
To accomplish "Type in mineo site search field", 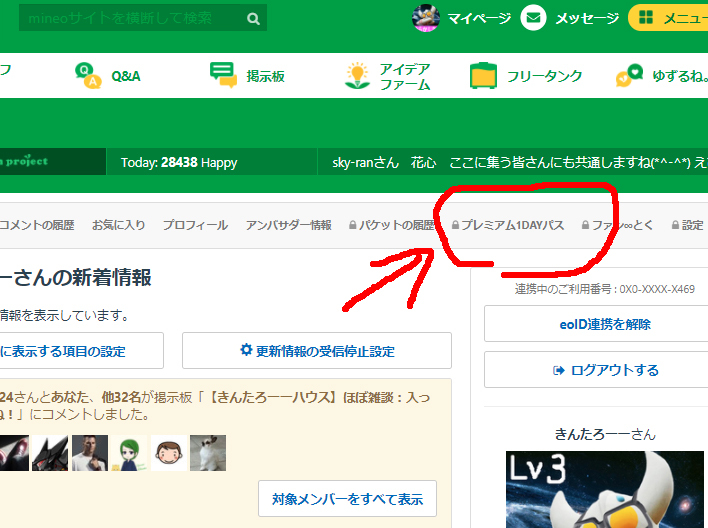I will point(130,18).
